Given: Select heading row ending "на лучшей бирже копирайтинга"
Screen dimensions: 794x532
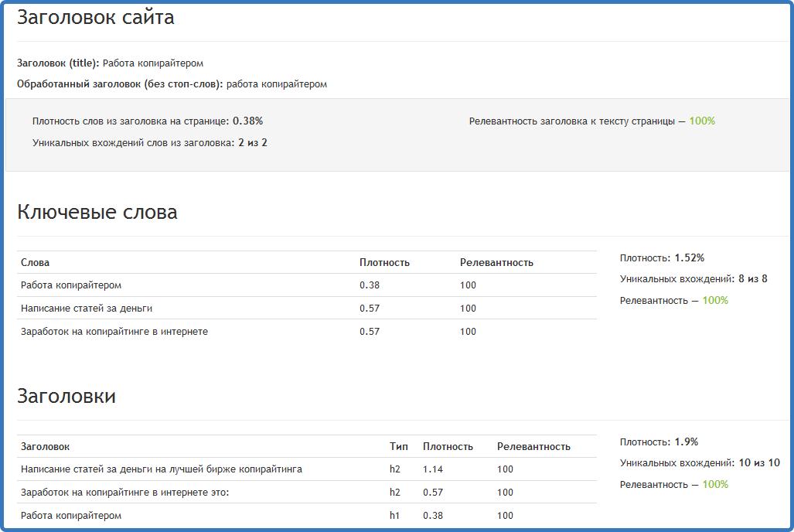Looking at the screenshot, I should [162, 469].
